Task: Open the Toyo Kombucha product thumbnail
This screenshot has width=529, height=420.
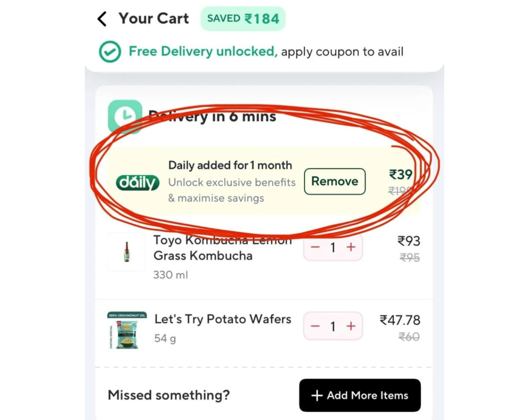Action: pos(126,252)
